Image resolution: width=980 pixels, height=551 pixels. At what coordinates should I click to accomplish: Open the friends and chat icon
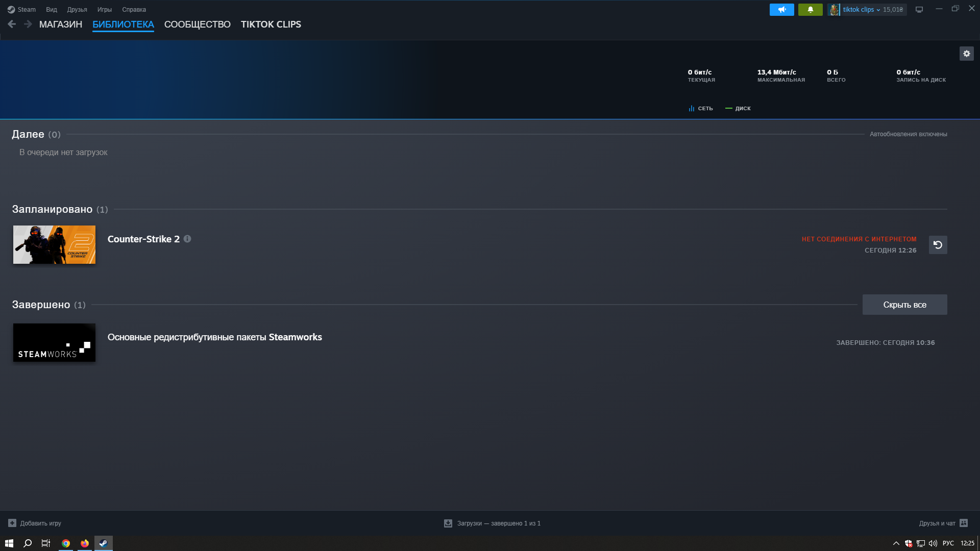964,523
